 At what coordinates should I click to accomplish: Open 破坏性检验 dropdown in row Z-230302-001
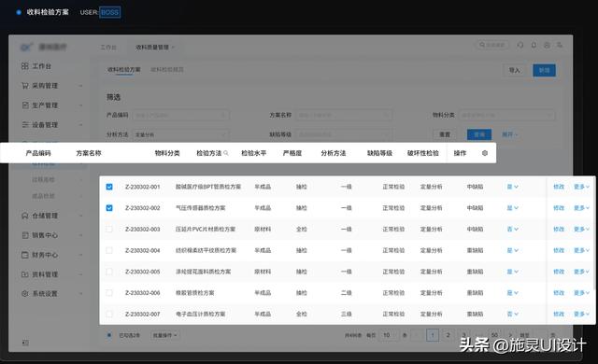point(512,187)
